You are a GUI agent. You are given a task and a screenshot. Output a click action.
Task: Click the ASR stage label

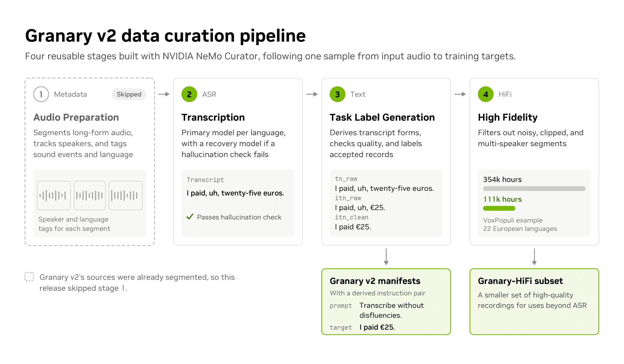click(209, 94)
